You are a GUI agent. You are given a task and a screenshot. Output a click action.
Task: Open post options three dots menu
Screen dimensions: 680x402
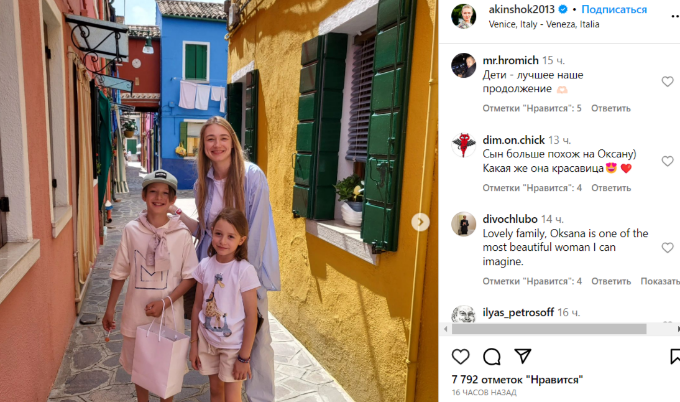tap(675, 16)
